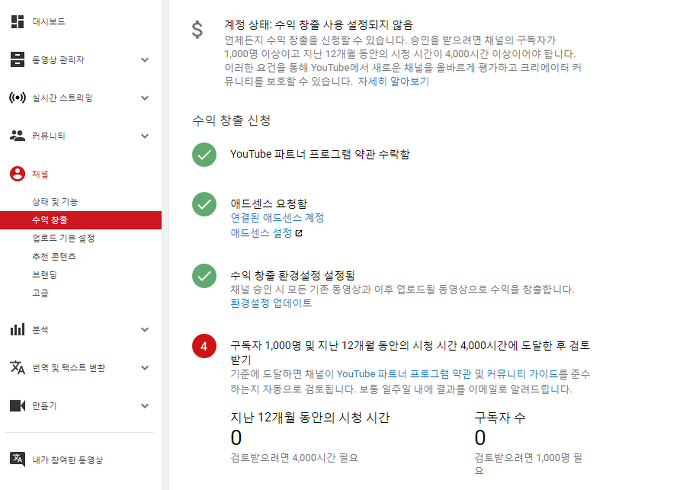Viewport: 683px width, 490px height.
Task: Click the red step 4 circle
Action: (204, 346)
